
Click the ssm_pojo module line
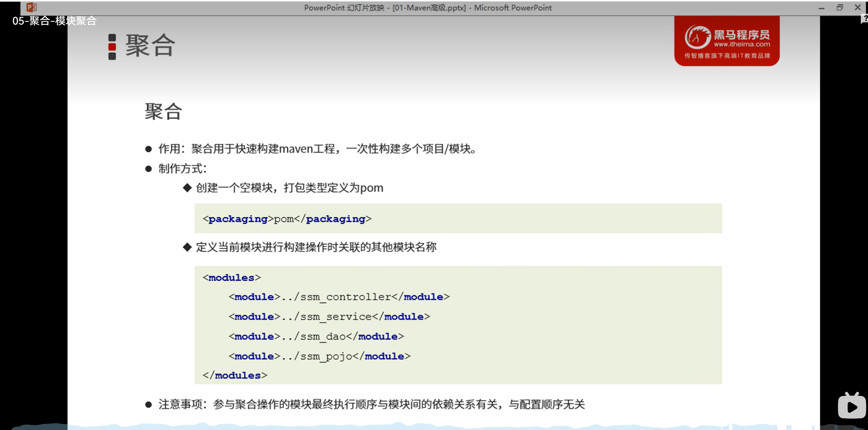tap(319, 356)
